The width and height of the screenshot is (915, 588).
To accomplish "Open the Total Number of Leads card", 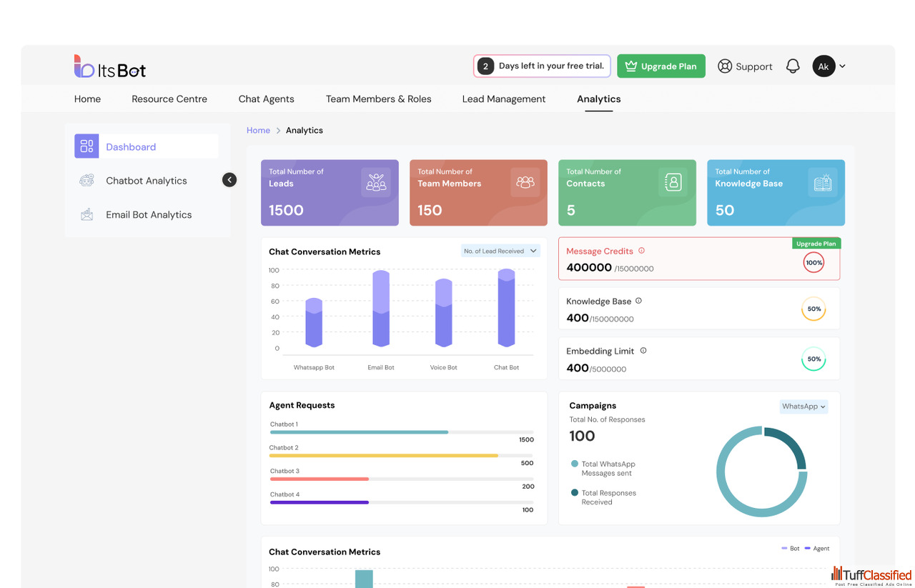I will [x=330, y=193].
